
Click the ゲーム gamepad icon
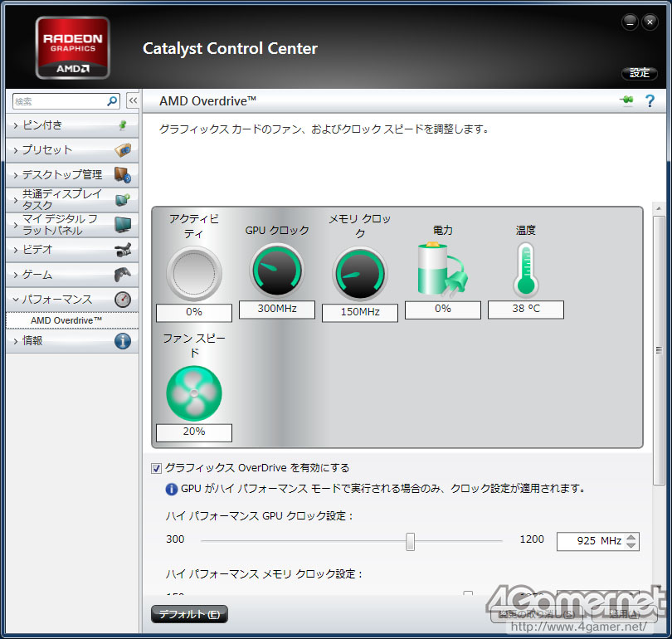click(123, 275)
